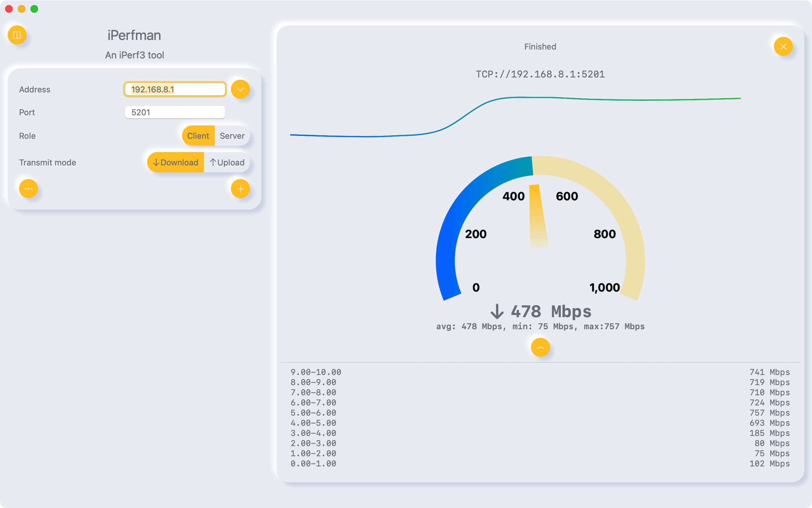Viewport: 812px width, 508px height.
Task: Minimize the window with yellow button
Action: (x=22, y=9)
